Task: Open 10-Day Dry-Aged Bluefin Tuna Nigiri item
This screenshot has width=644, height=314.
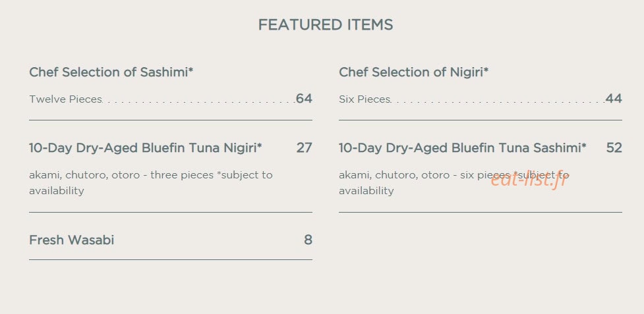Action: 146,147
